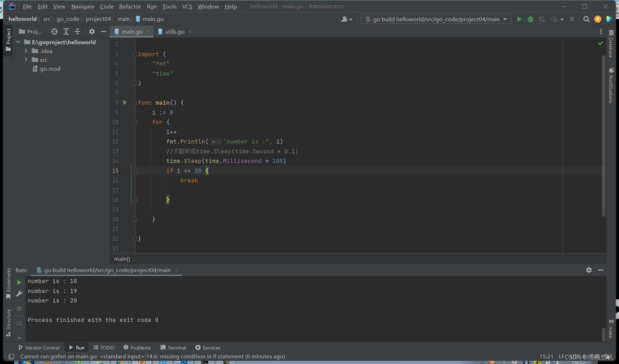The image size is (619, 364).
Task: Toggle the Structure tool window
Action: coord(8,323)
